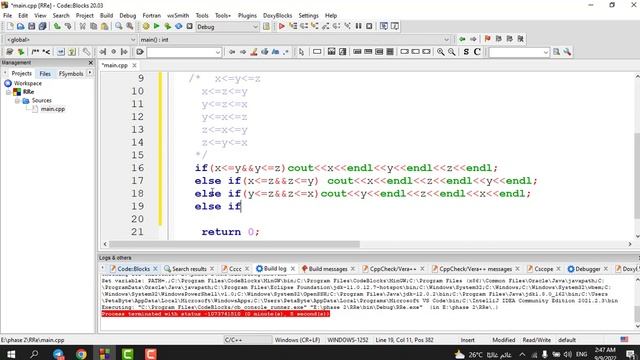Click the Abort build icon
Image resolution: width=640 pixels, height=360 pixels.
click(x=189, y=27)
